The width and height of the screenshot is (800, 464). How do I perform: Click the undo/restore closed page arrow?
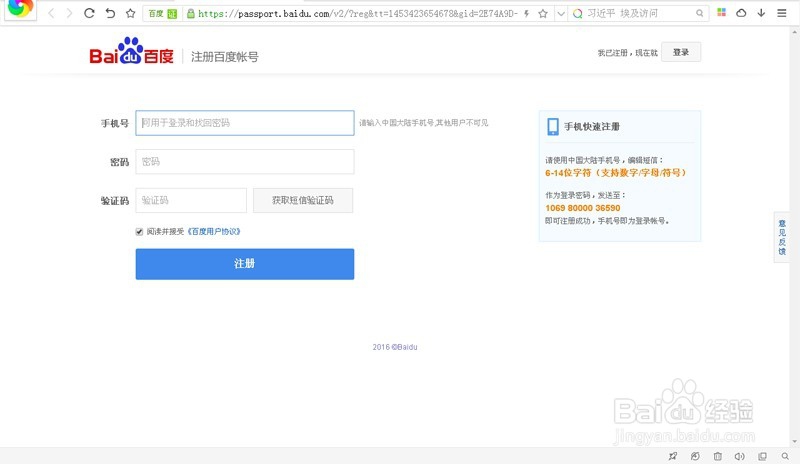(110, 13)
